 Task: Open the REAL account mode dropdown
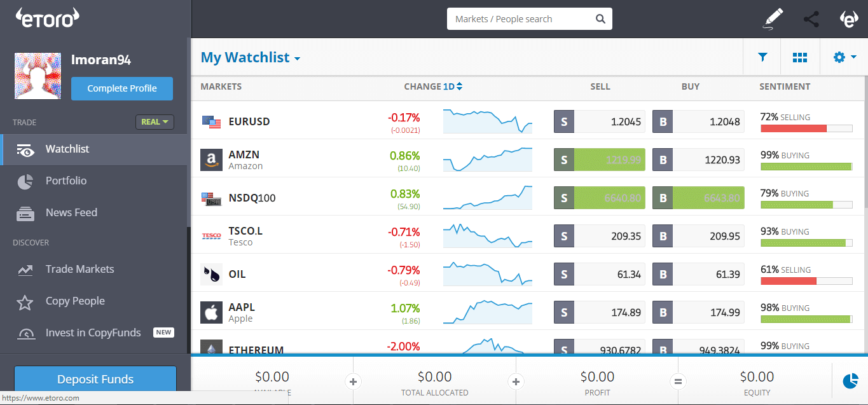click(x=155, y=121)
